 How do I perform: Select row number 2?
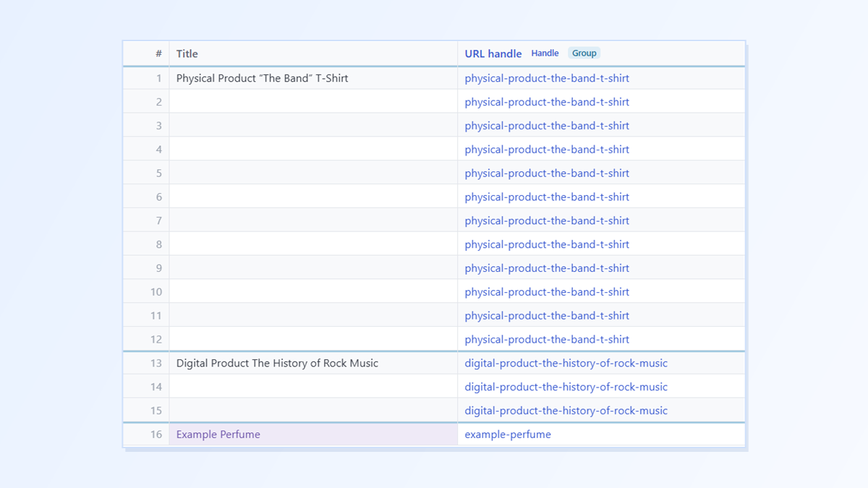click(x=146, y=102)
